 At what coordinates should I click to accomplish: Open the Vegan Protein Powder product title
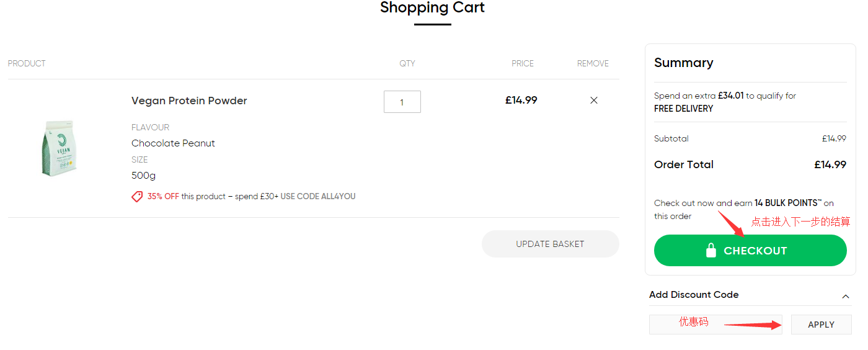[x=189, y=101]
